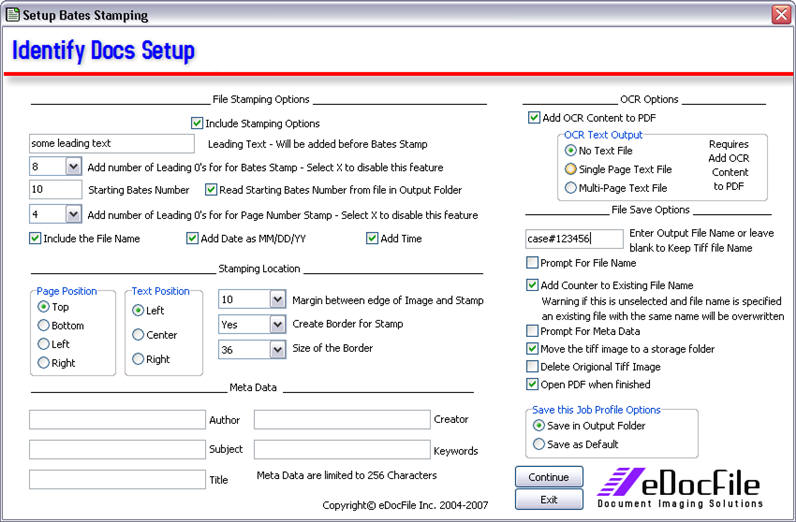Uncheck Add OCR Content to PDF
Viewport: 796px width, 522px height.
[534, 118]
